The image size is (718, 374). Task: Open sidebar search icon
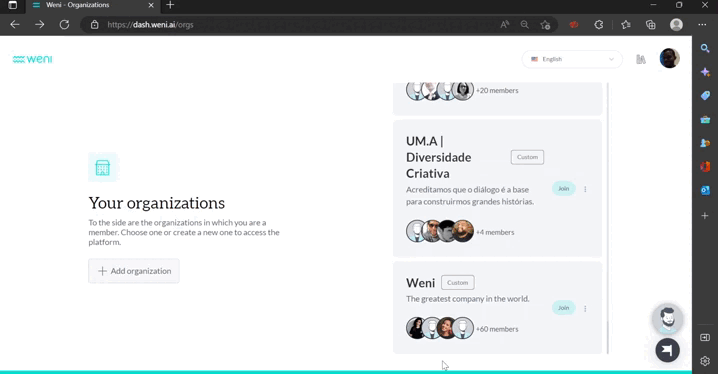(705, 48)
